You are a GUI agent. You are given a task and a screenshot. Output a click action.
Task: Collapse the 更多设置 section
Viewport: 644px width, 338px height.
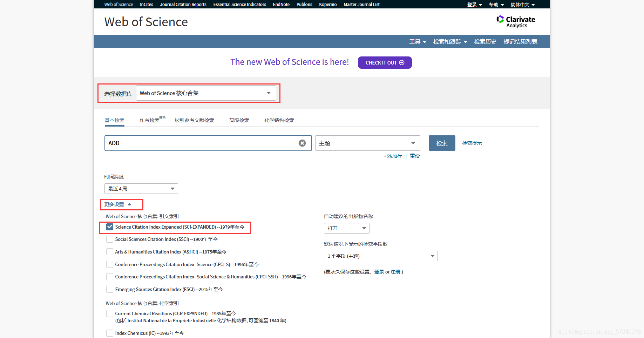point(118,204)
